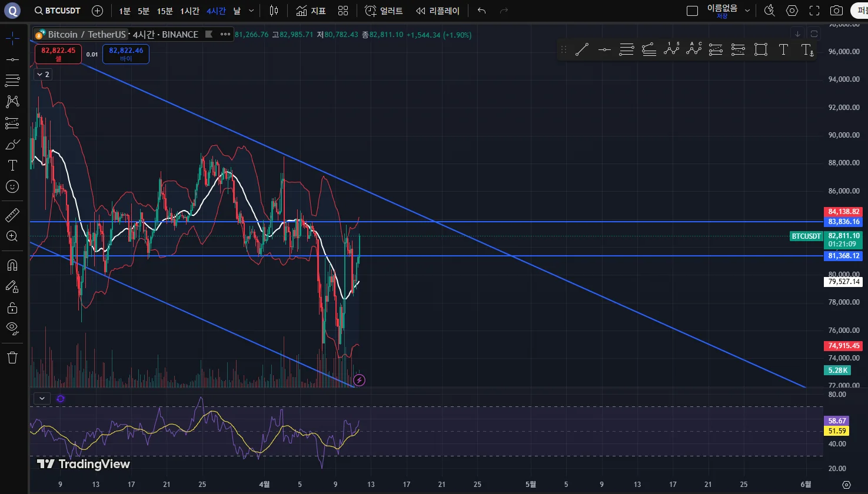This screenshot has height=494, width=868.
Task: Enter fullscreen mode
Action: click(814, 11)
